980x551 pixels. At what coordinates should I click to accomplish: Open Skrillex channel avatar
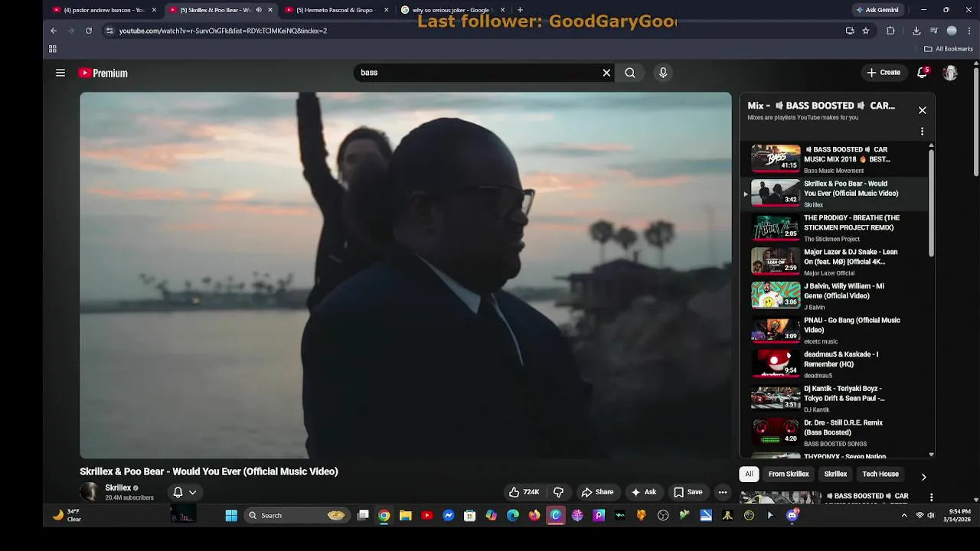pyautogui.click(x=90, y=492)
